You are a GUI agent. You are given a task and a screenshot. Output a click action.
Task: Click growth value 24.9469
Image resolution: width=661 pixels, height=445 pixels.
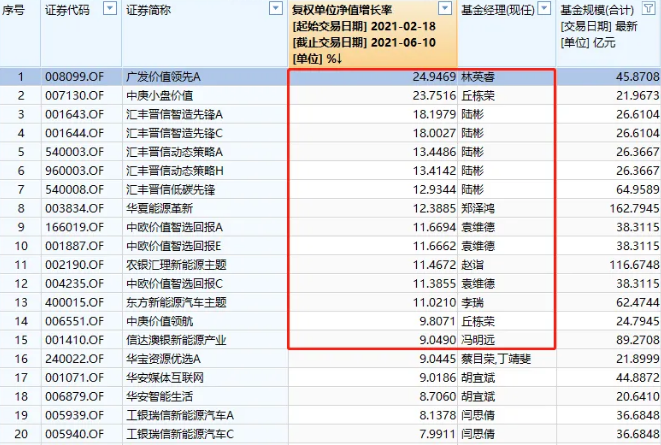click(x=434, y=77)
